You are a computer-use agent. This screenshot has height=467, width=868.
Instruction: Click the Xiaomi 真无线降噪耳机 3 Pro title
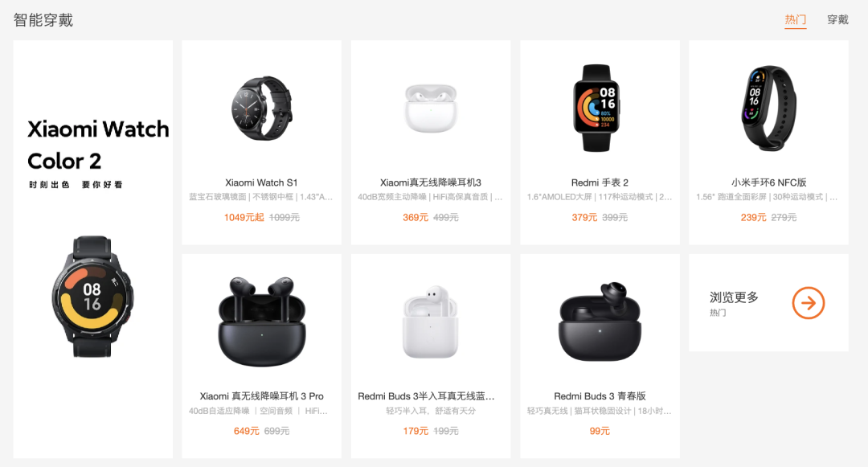click(261, 396)
